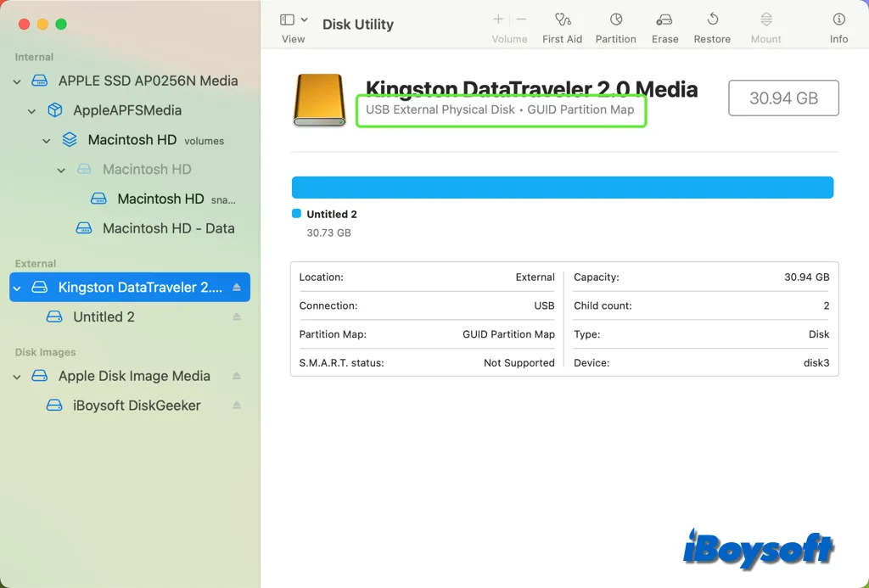Click the iBoysoft DiskGeeker disk icon

(54, 406)
